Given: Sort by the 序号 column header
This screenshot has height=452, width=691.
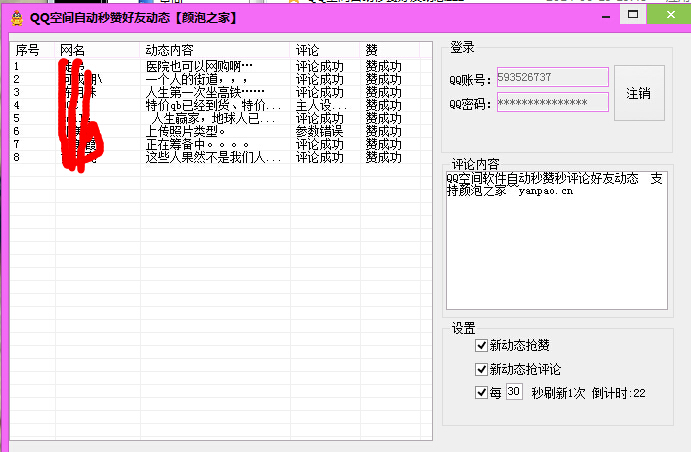Looking at the screenshot, I should click(x=32, y=50).
